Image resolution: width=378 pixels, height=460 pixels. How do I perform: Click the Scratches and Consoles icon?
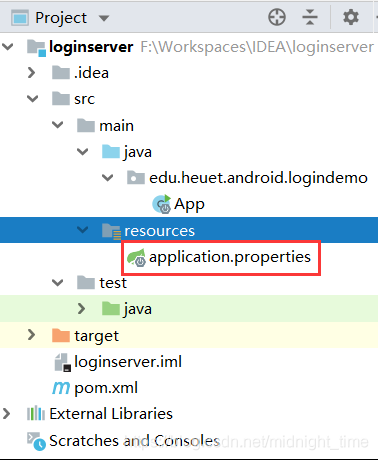click(x=36, y=441)
